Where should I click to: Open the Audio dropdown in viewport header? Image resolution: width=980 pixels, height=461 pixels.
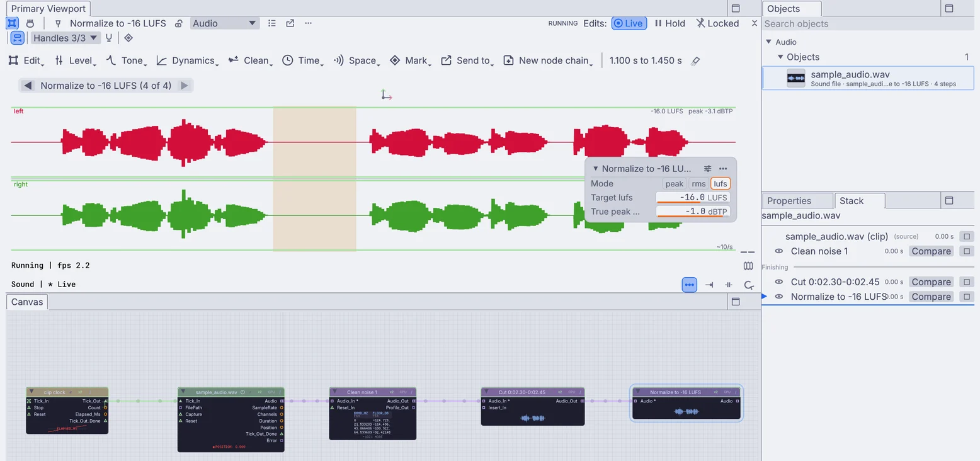(225, 23)
